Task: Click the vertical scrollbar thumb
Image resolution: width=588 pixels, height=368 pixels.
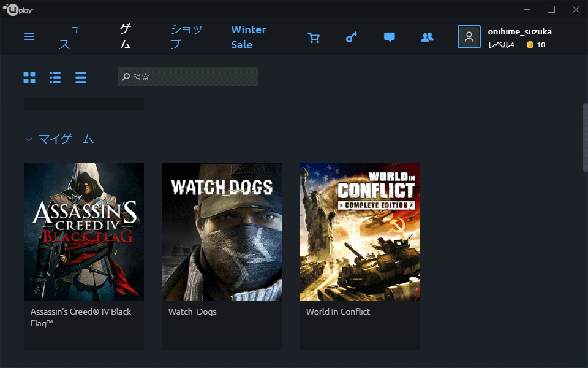Action: (585, 137)
